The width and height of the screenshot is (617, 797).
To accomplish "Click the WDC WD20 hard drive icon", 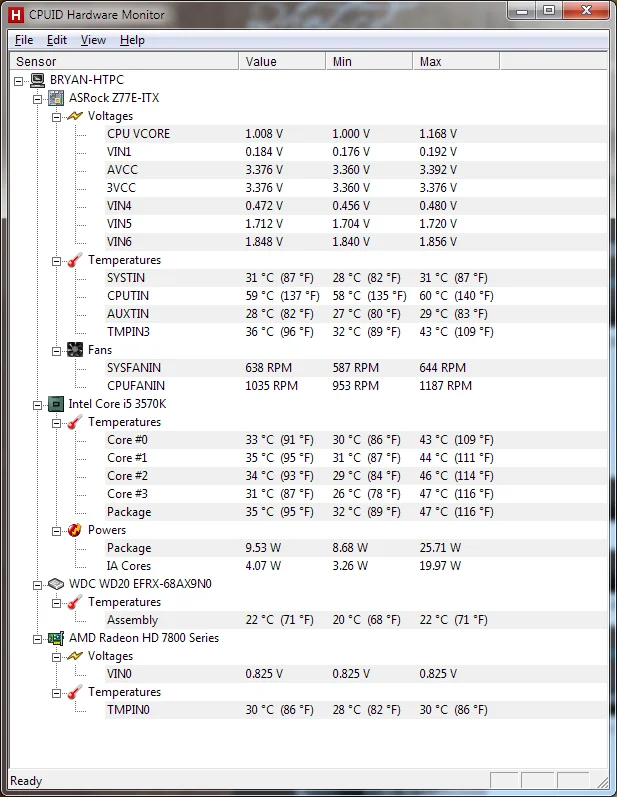I will [56, 584].
